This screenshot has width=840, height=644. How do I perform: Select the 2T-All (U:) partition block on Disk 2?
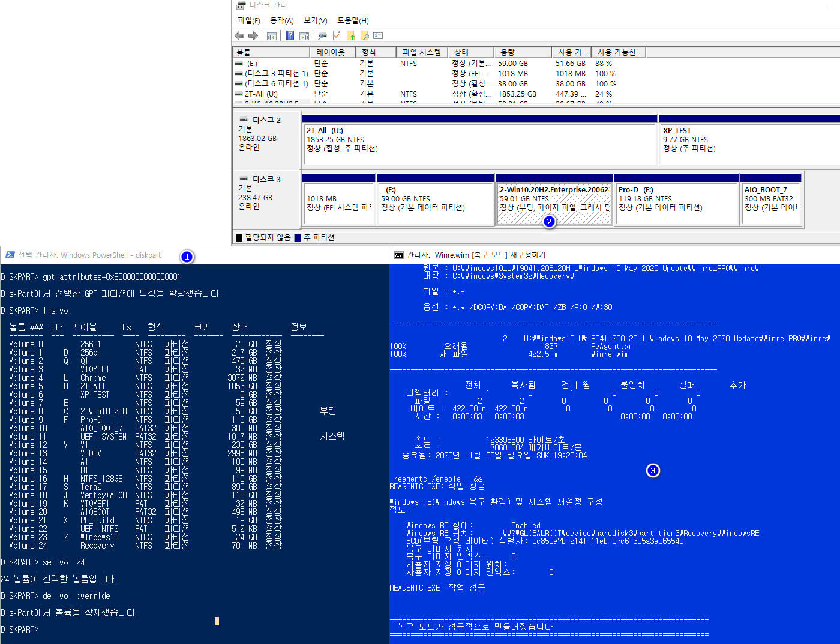click(480, 141)
